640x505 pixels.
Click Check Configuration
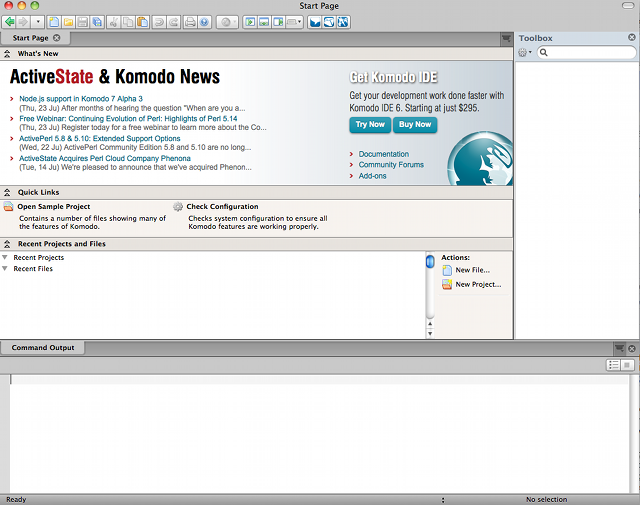222,207
